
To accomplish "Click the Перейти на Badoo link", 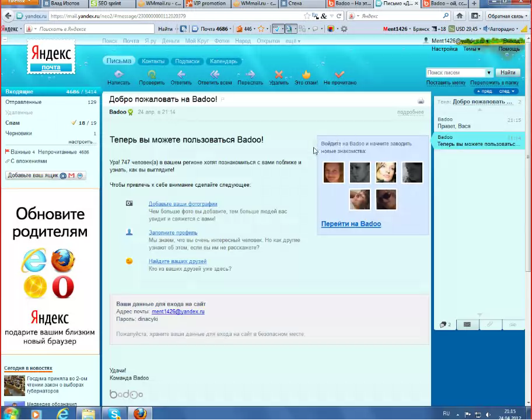I will [x=351, y=224].
